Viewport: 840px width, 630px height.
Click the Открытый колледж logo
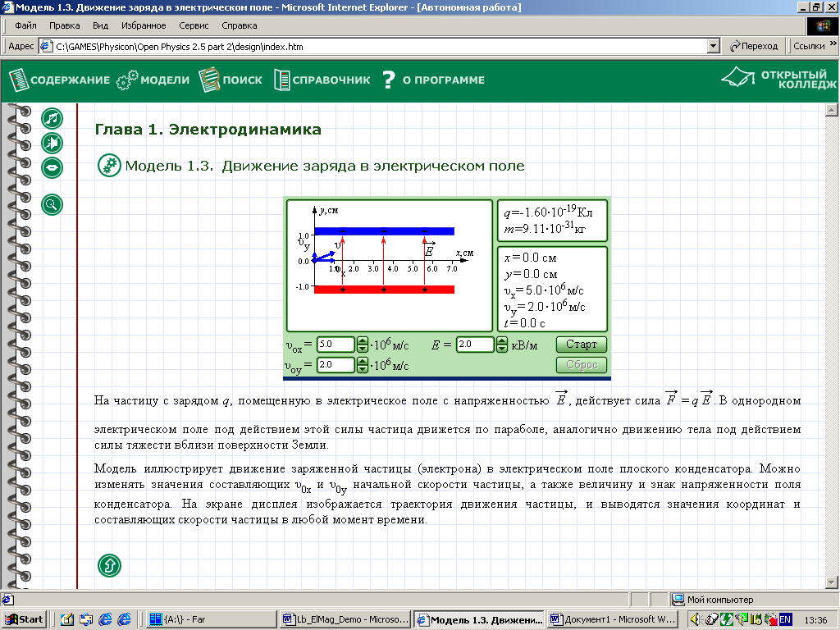[x=778, y=79]
